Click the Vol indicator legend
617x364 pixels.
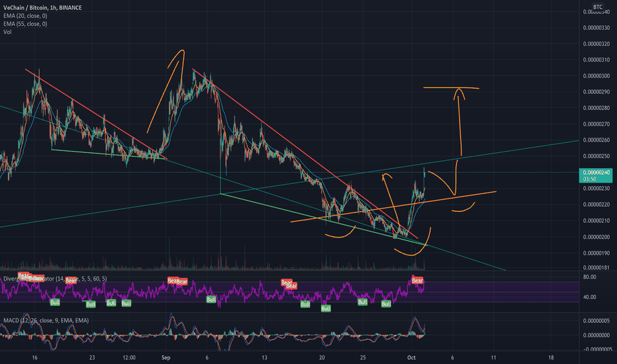click(x=7, y=32)
